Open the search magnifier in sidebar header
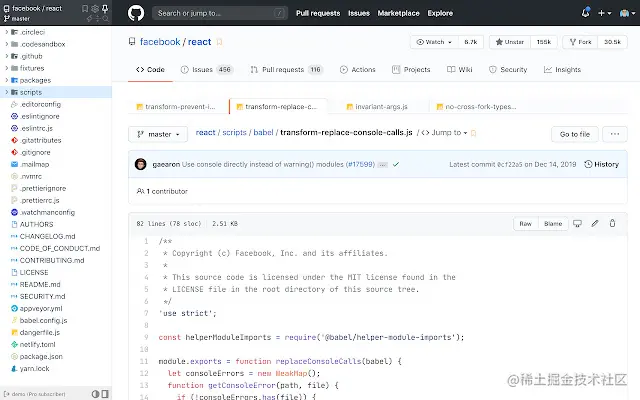The width and height of the screenshot is (640, 400). (105, 18)
